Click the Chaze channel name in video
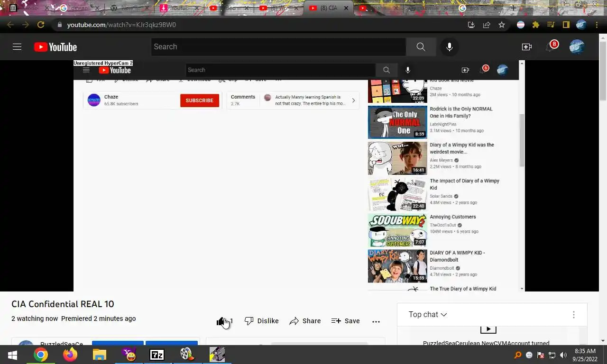This screenshot has width=607, height=364. tap(111, 97)
